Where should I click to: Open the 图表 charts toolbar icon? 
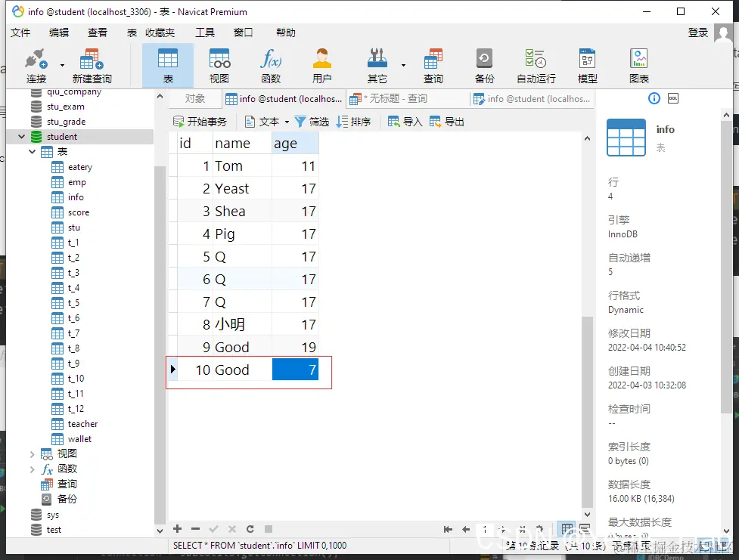pos(639,66)
